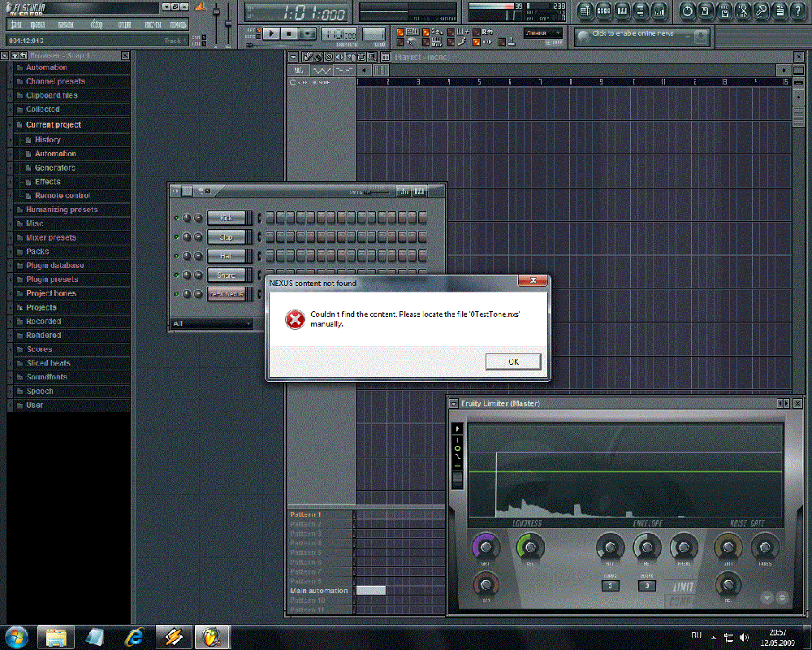Click the reFX Nexus channel button
This screenshot has width=812, height=650.
(x=227, y=294)
